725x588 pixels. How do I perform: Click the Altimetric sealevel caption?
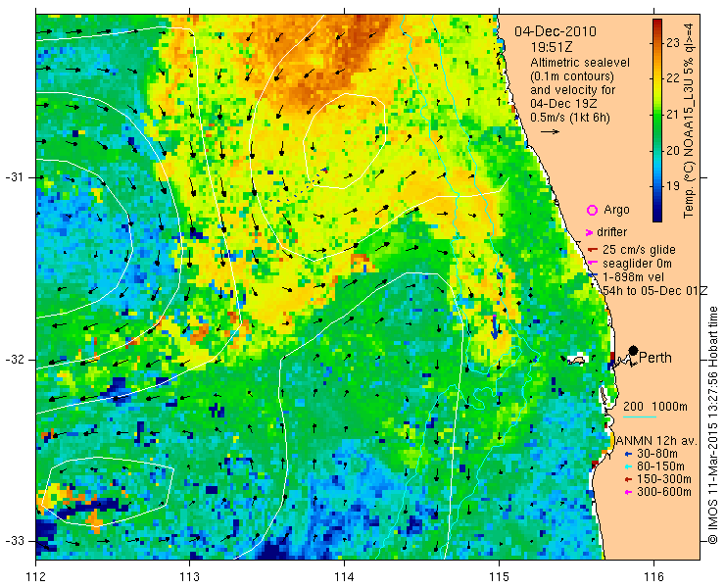tap(580, 63)
